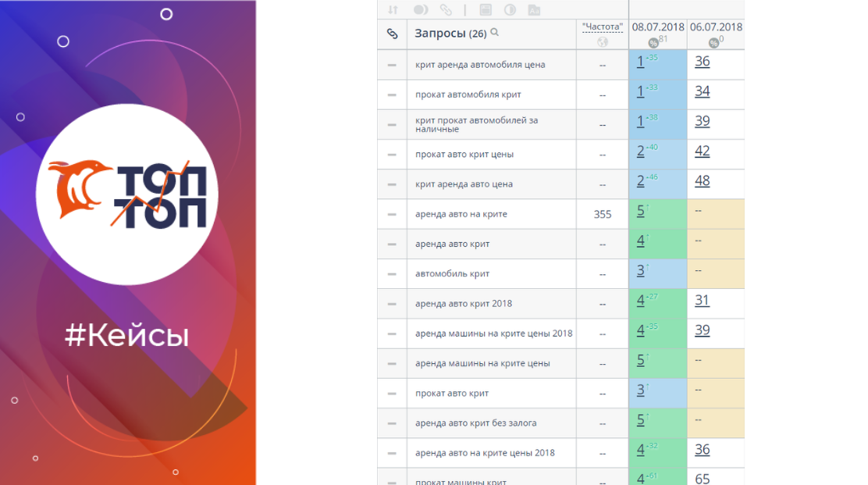Click the dash icon for аренда машины на крите цены
This screenshot has height=485, width=868.
[392, 364]
